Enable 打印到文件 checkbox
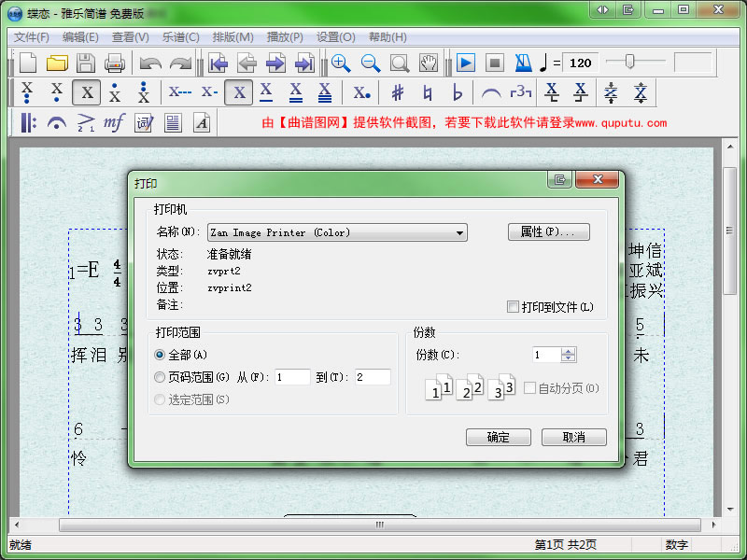Image resolution: width=747 pixels, height=560 pixels. [513, 307]
